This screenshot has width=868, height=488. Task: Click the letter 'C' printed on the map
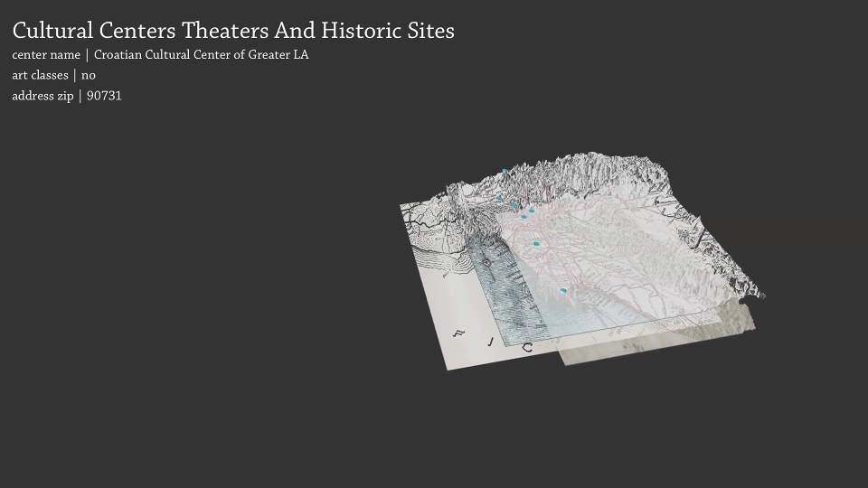pyautogui.click(x=527, y=347)
